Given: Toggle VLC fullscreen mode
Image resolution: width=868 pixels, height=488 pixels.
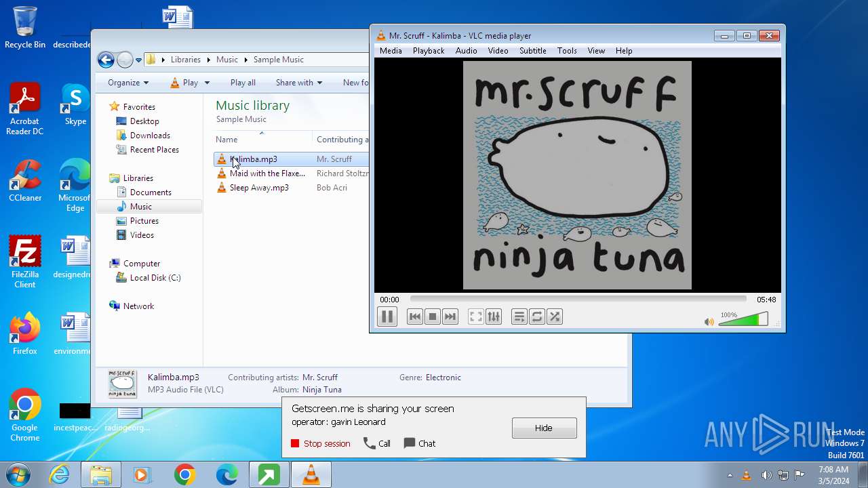Looking at the screenshot, I should (x=476, y=317).
